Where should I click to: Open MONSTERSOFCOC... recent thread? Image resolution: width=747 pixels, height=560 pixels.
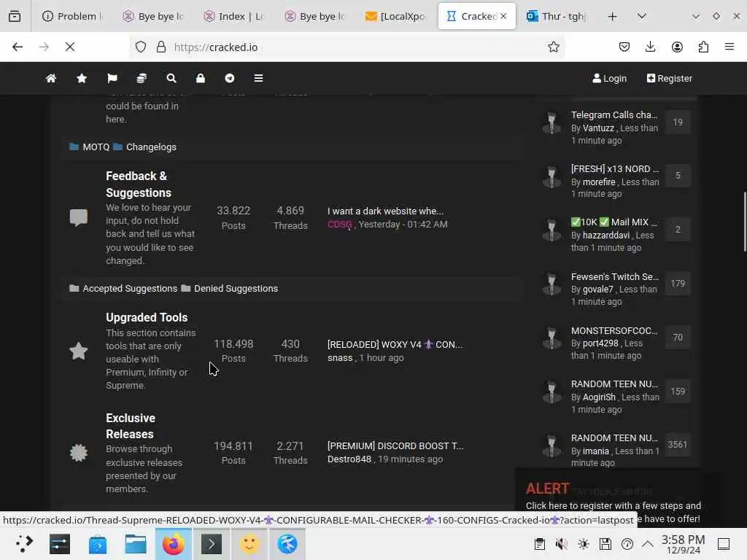pos(614,330)
